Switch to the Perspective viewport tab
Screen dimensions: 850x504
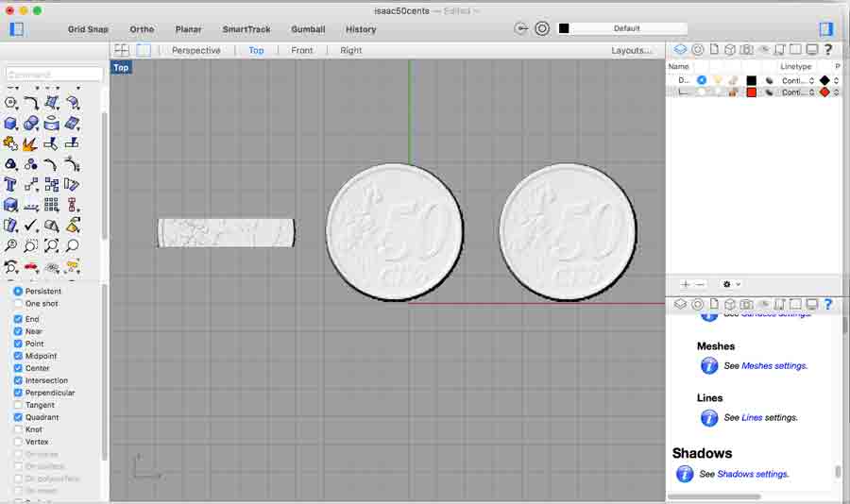click(x=195, y=50)
